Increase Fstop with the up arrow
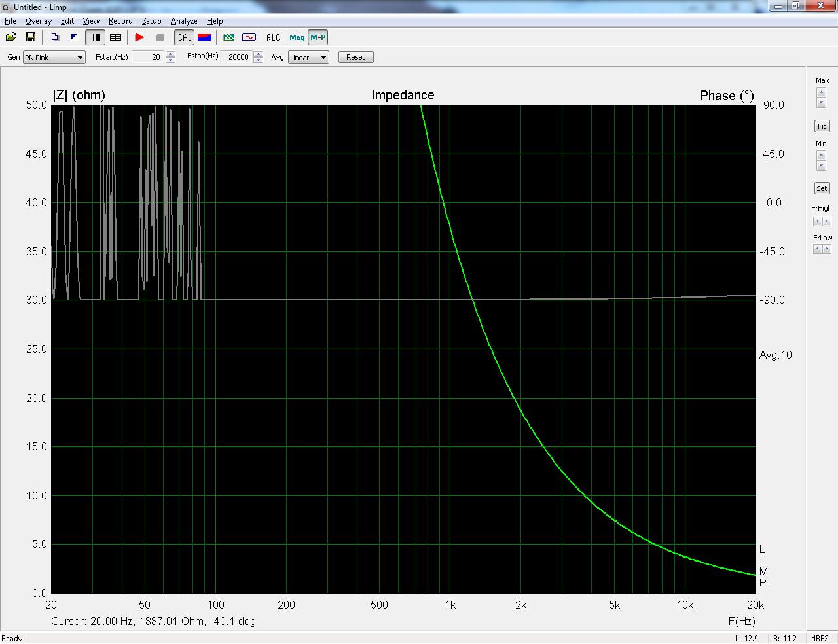 tap(259, 54)
